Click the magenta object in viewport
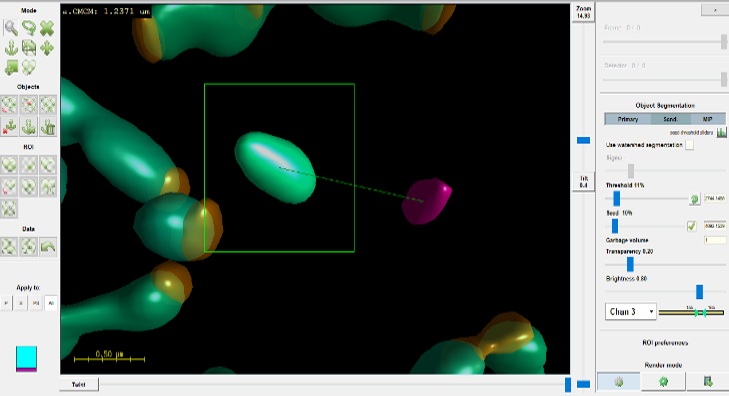Viewport: 729px width, 396px height. [x=426, y=201]
